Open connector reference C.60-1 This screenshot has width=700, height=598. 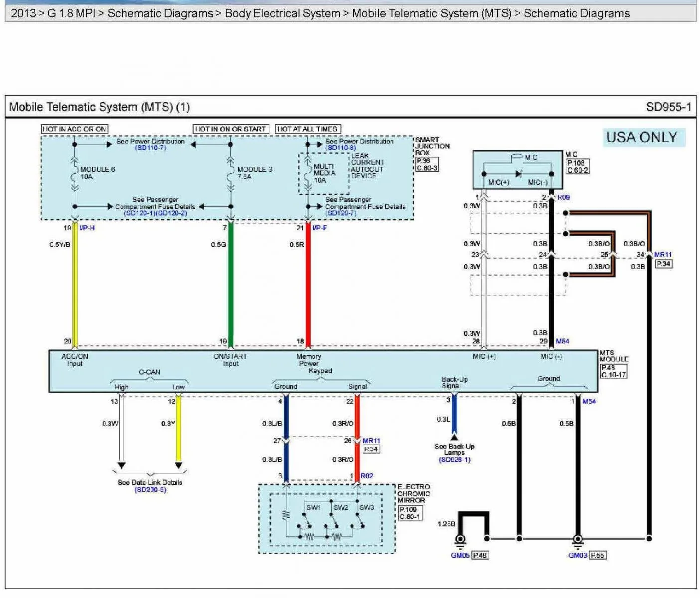click(410, 517)
